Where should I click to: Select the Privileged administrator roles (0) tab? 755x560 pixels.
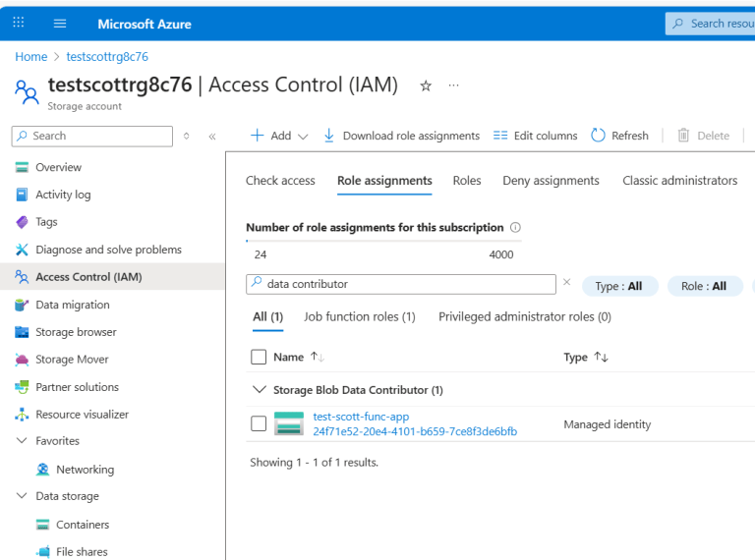(525, 316)
